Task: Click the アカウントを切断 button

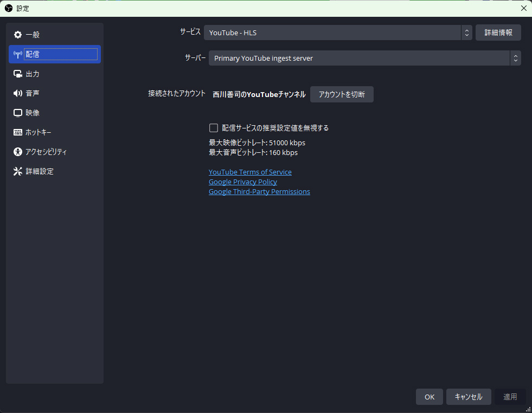Action: [x=342, y=94]
